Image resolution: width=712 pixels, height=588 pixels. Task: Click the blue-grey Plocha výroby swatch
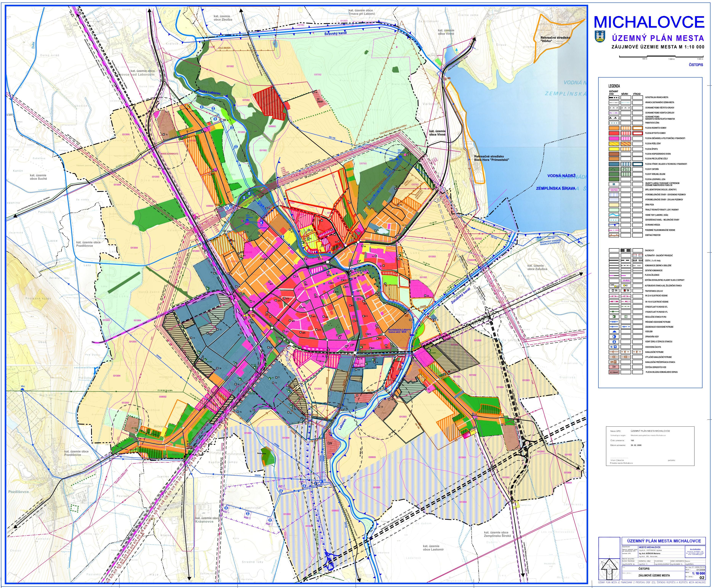point(614,164)
